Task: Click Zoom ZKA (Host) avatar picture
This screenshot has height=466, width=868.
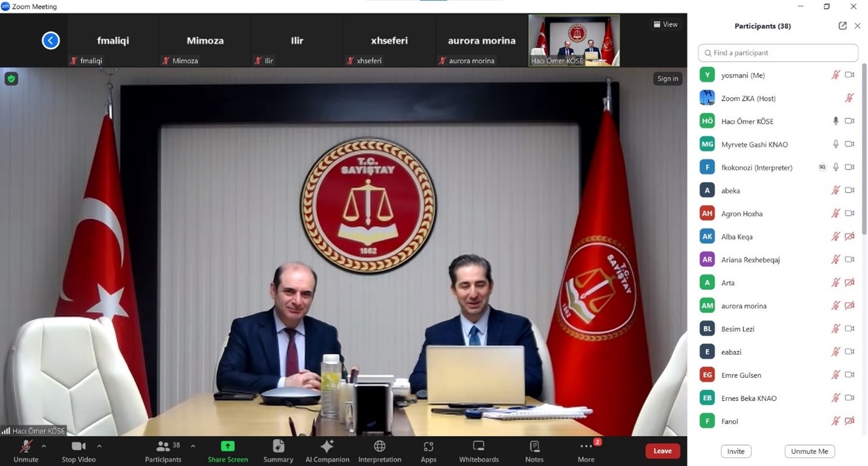Action: click(x=707, y=98)
